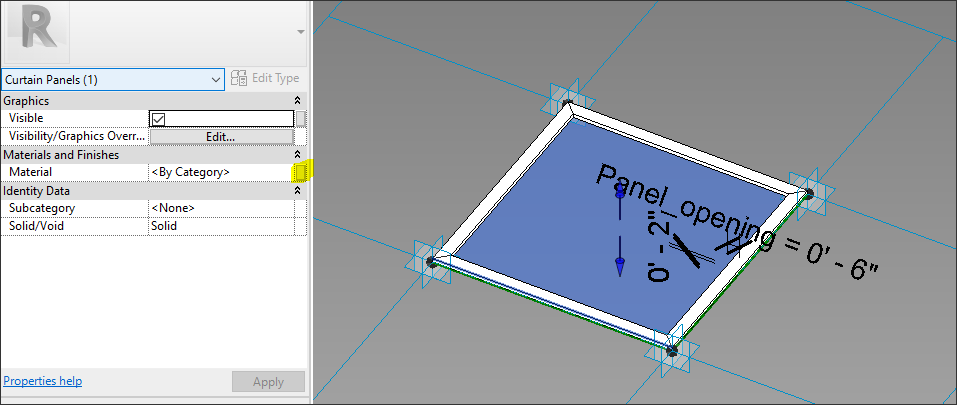Viewport: 957px width, 405px height.
Task: Open the Edit Type dialog
Action: [265, 79]
